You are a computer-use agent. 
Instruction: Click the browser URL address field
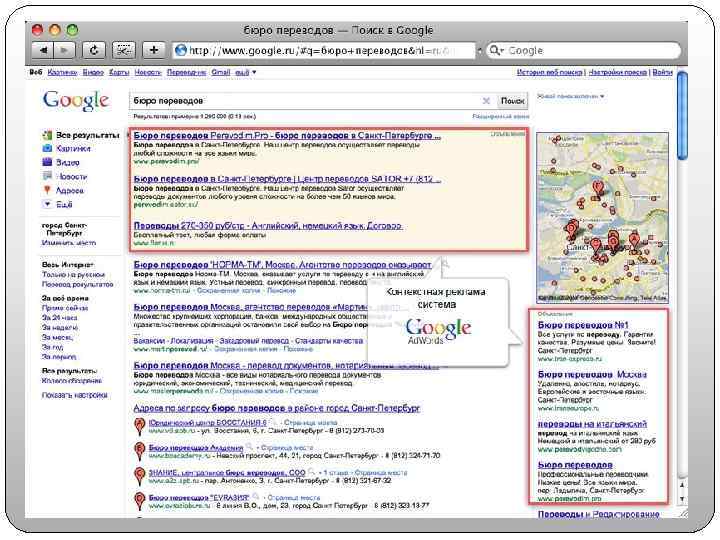click(x=324, y=51)
